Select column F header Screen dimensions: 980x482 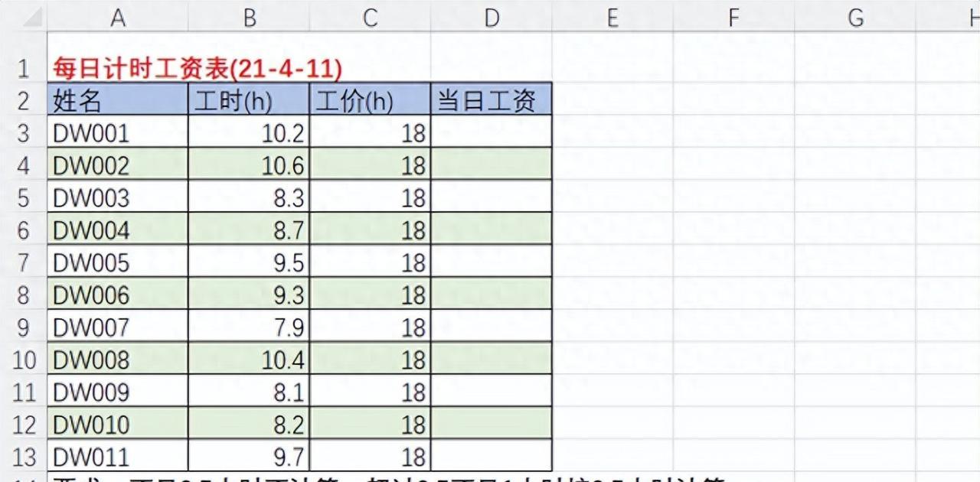coord(733,15)
